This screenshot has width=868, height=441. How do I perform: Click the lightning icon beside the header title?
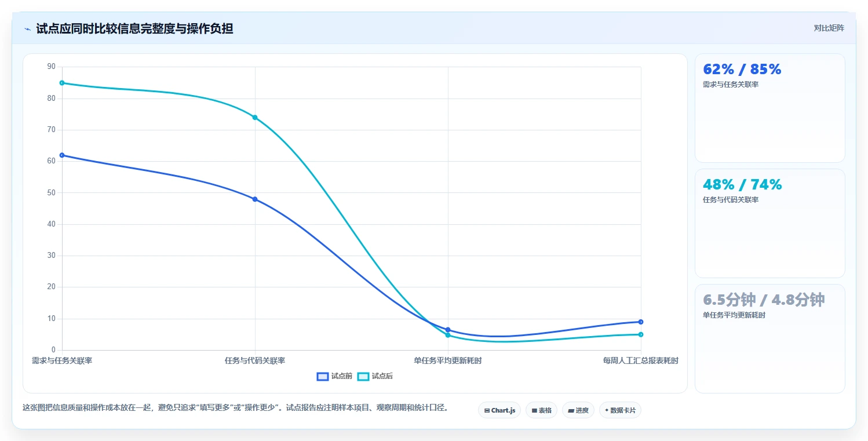(27, 28)
